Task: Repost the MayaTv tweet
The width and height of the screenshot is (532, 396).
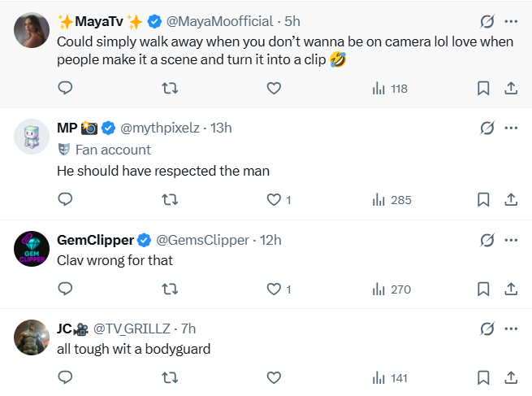Action: click(170, 89)
